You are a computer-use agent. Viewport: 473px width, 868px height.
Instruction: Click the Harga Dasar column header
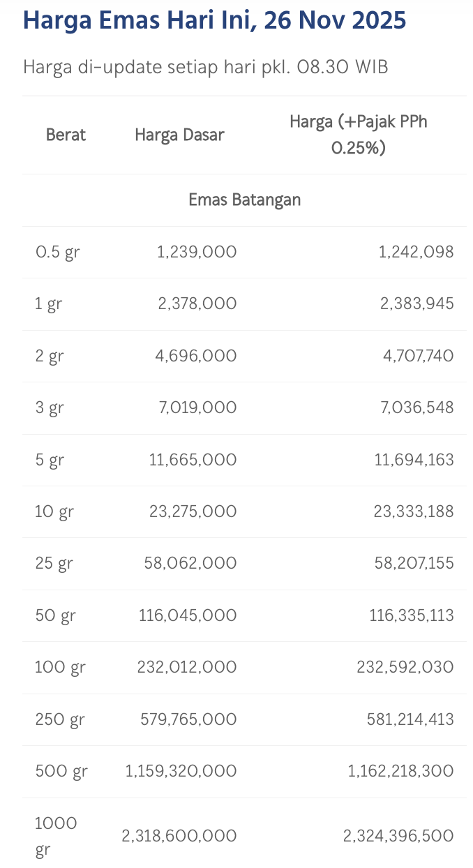[179, 135]
